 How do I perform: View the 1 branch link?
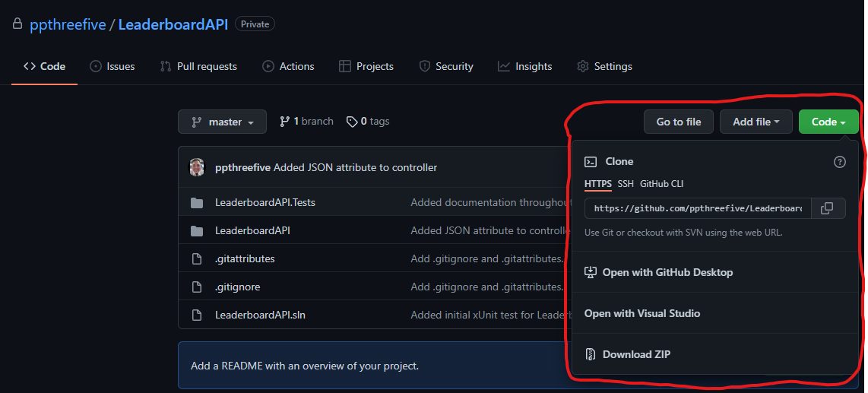pyautogui.click(x=306, y=121)
